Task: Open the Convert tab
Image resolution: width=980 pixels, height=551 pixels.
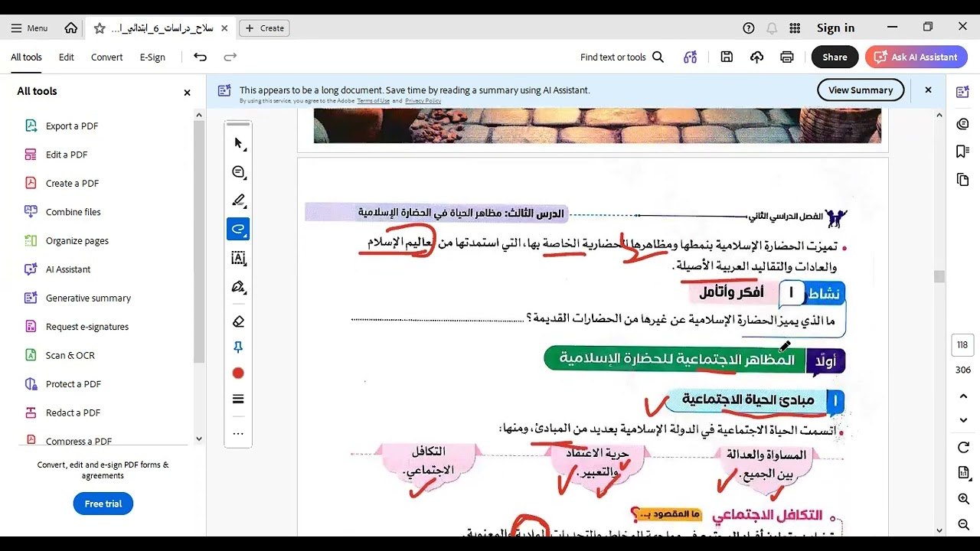Action: click(x=106, y=57)
